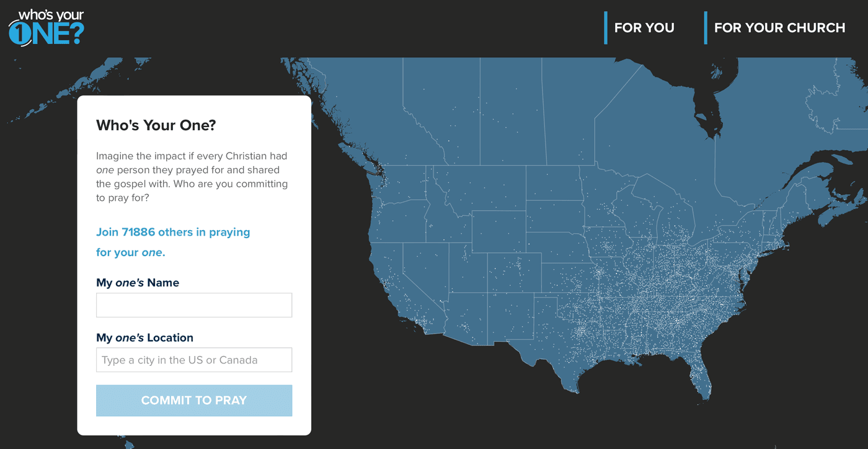Focus the My one's Name input field
The height and width of the screenshot is (449, 868).
(194, 305)
